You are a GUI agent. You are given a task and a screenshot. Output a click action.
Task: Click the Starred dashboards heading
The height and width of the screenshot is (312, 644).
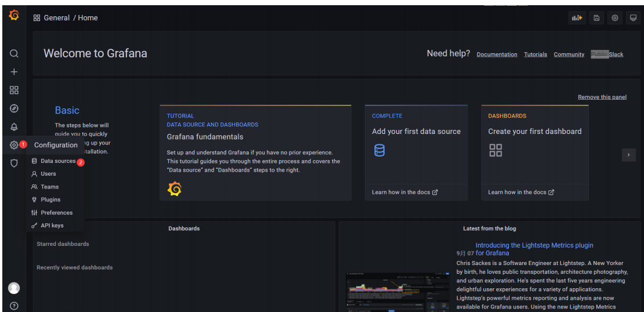(x=63, y=244)
